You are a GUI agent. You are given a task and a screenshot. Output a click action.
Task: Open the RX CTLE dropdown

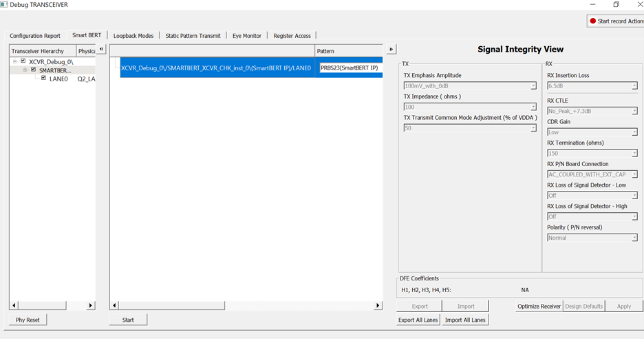(592, 111)
